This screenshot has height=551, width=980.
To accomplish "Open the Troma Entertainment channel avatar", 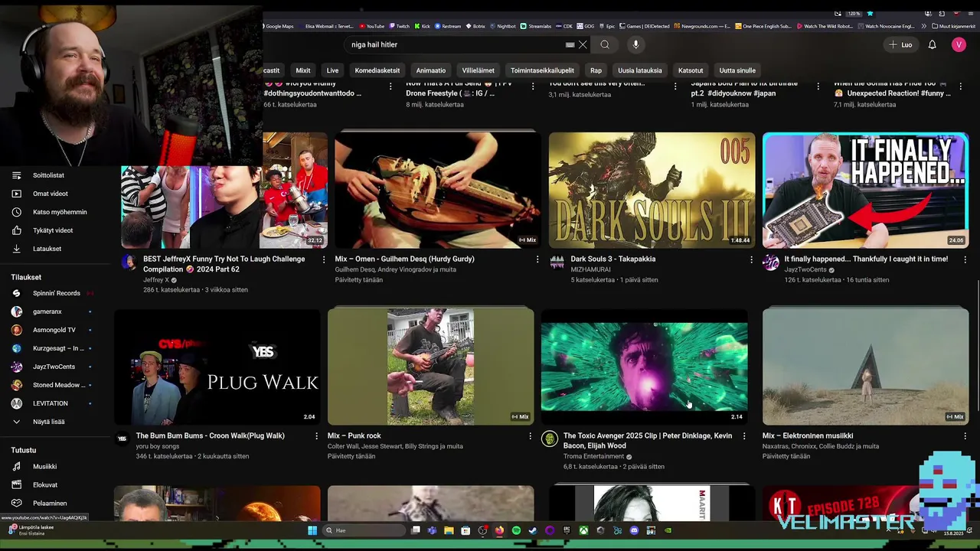I will click(550, 439).
